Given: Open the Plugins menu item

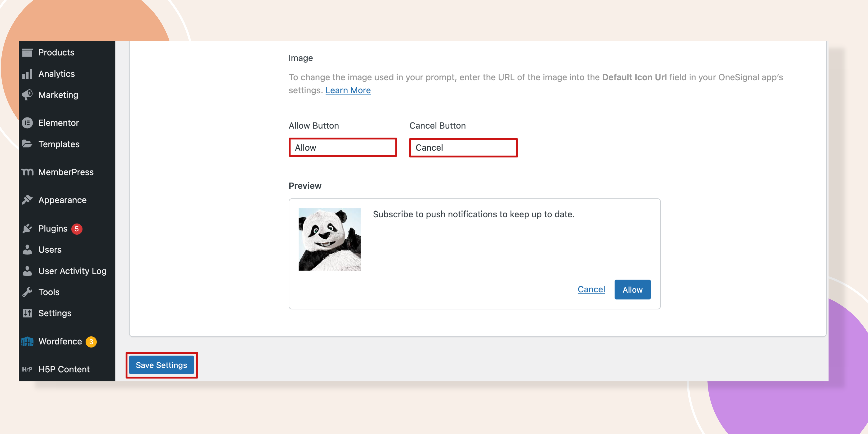Looking at the screenshot, I should point(53,228).
